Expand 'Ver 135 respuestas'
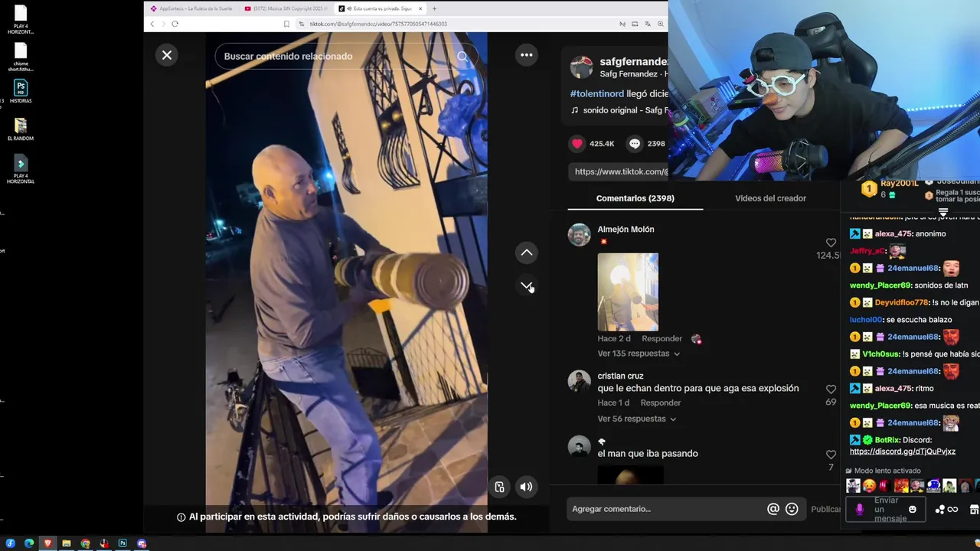 click(639, 354)
